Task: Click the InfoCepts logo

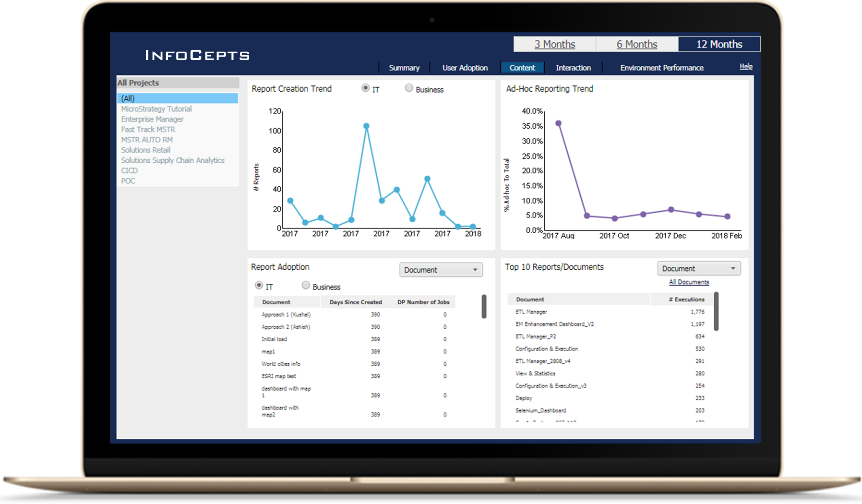Action: click(x=197, y=55)
